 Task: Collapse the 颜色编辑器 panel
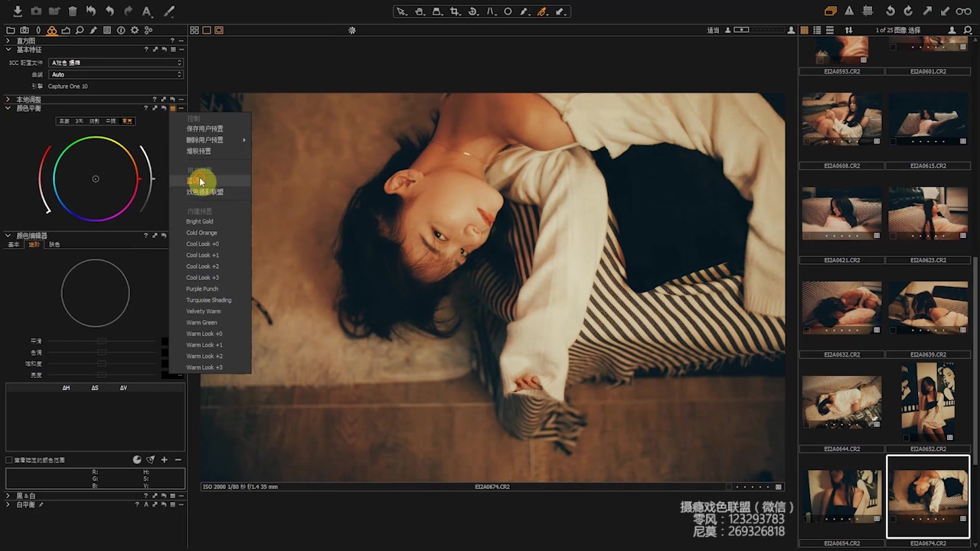pyautogui.click(x=8, y=236)
